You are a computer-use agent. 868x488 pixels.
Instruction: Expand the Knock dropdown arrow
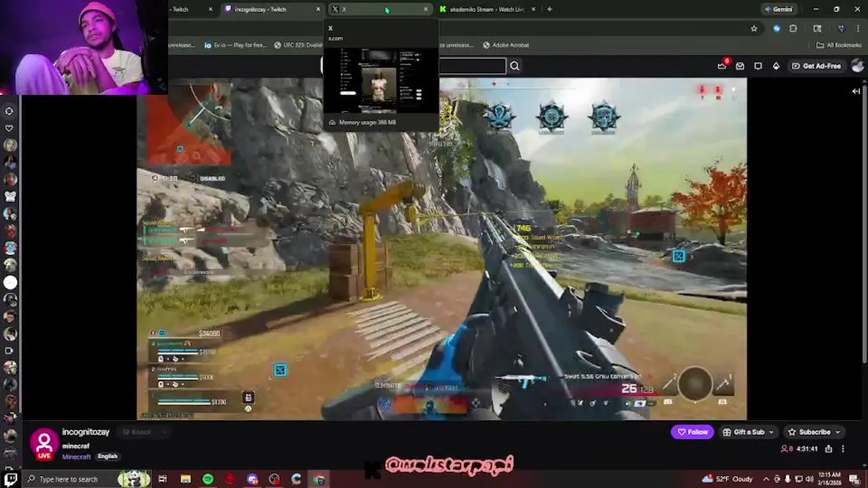[163, 432]
